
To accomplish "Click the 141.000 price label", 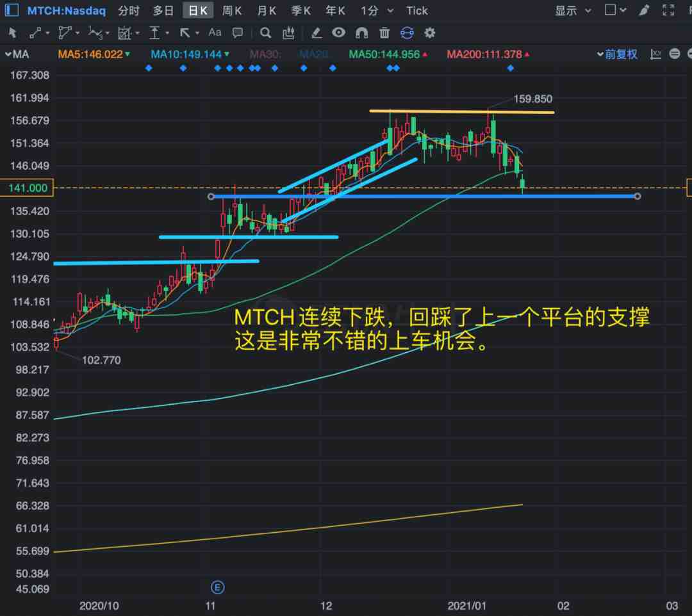I will [x=27, y=188].
